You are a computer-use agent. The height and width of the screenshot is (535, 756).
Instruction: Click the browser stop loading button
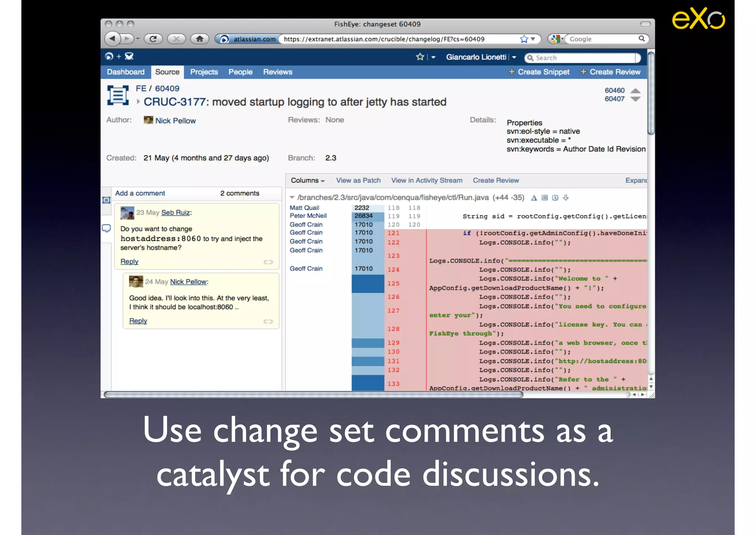[176, 39]
